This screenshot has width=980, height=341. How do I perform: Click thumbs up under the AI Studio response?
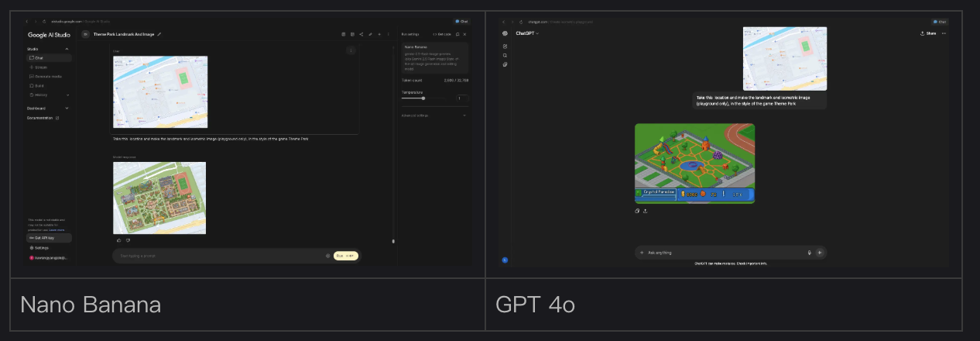point(119,240)
